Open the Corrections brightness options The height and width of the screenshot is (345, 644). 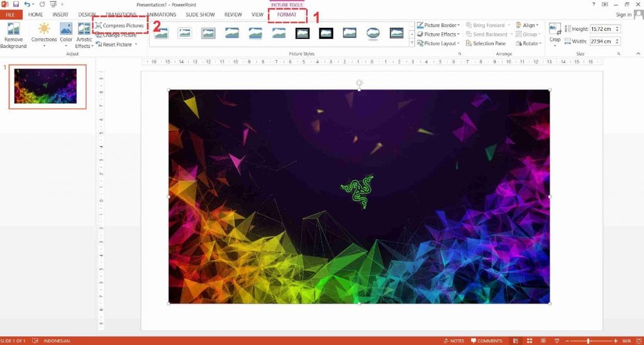click(44, 35)
